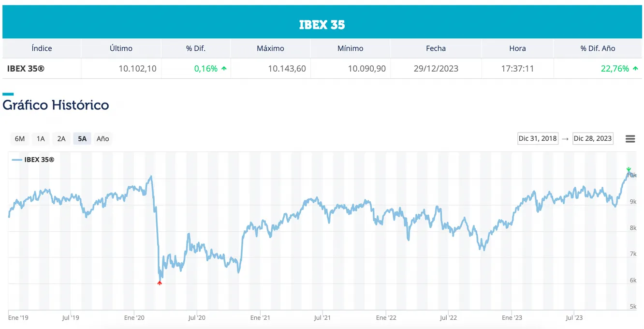Screen dimensions: 644x329
Task: Click the Fecha column header
Action: click(x=436, y=48)
